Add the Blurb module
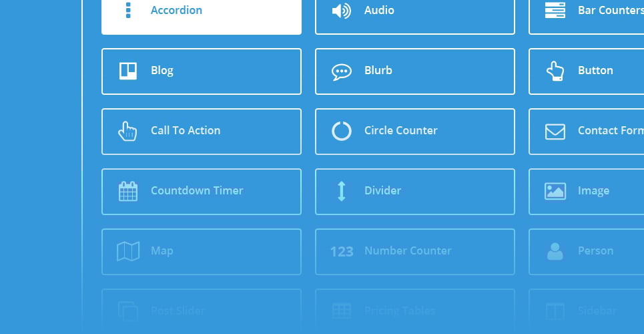Image resolution: width=644 pixels, height=334 pixels. tap(415, 71)
